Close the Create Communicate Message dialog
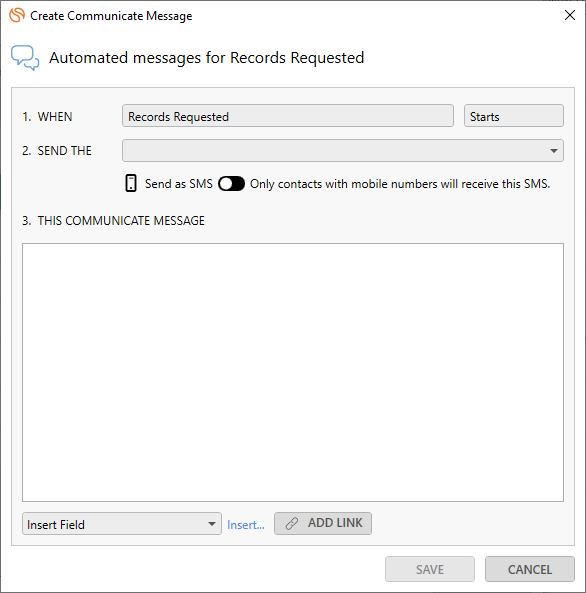 [570, 16]
